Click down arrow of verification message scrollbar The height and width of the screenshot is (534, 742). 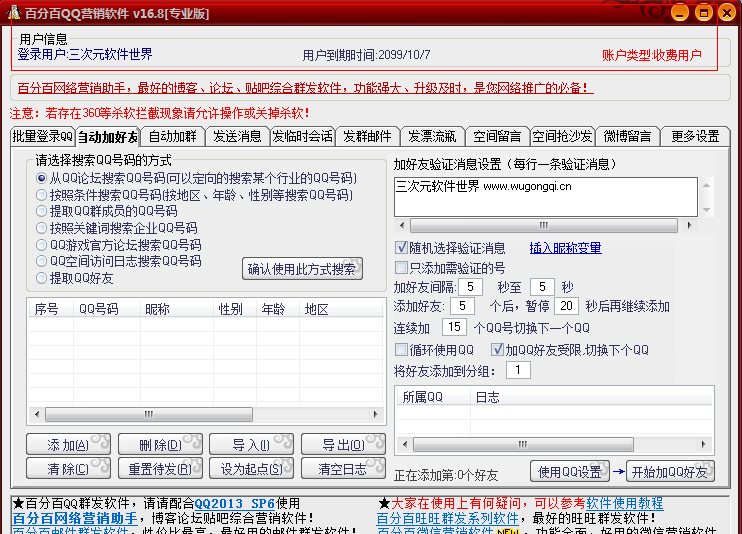click(x=708, y=209)
